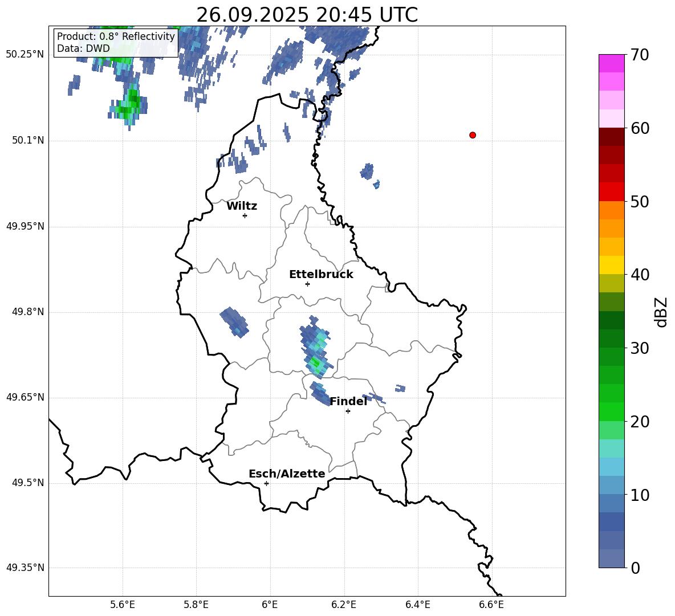Click the bright green 20 dBZ colorbar segment
Image resolution: width=675 pixels, height=616 pixels.
tap(611, 411)
